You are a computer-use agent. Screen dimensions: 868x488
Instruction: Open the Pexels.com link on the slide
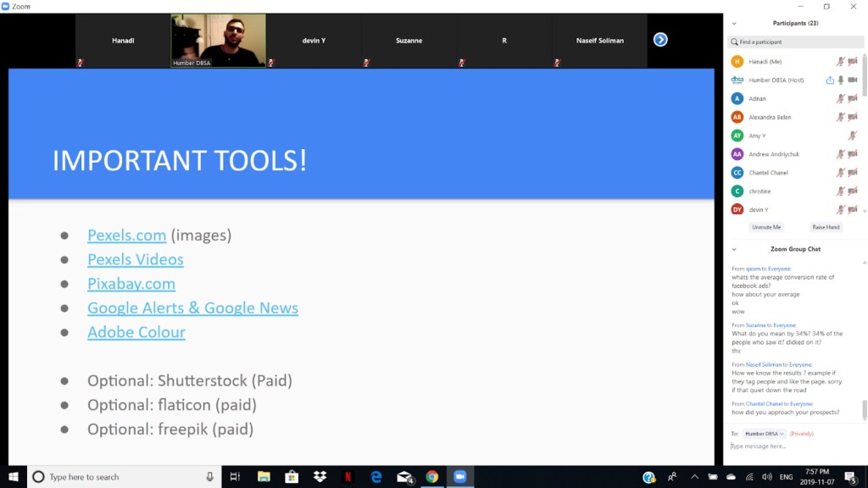coord(126,236)
